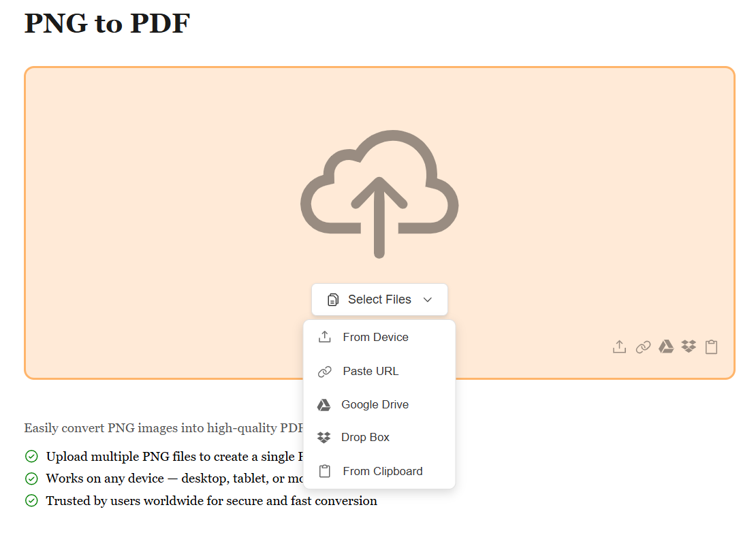756x535 pixels.
Task: Click the upload-from-device icon in drop zone corner
Action: click(619, 347)
